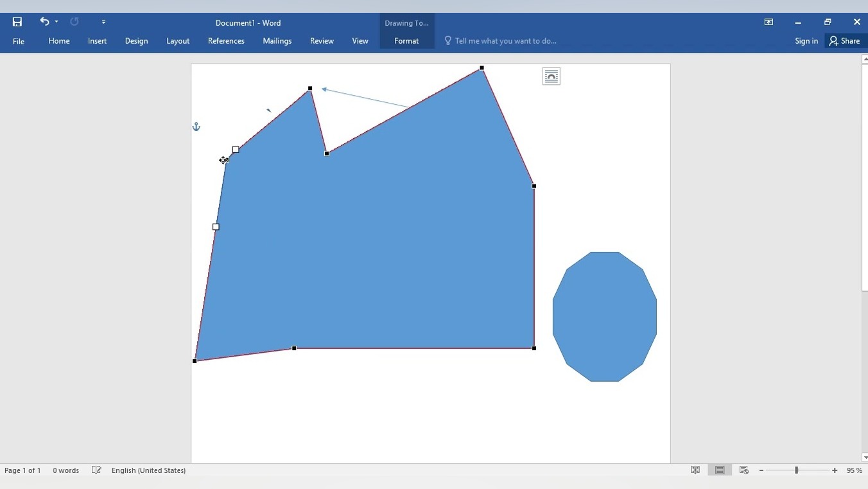Save the document with the floppy disk icon
The height and width of the screenshot is (489, 868).
[x=17, y=22]
